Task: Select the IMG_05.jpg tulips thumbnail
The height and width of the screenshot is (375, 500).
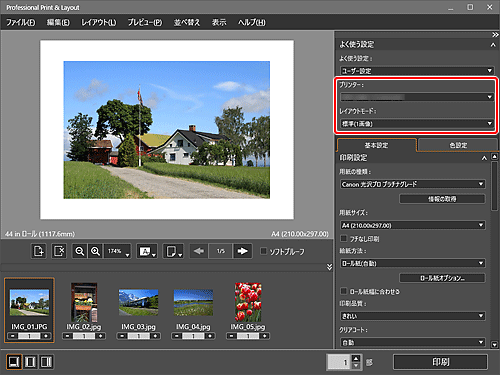Action: 248,302
